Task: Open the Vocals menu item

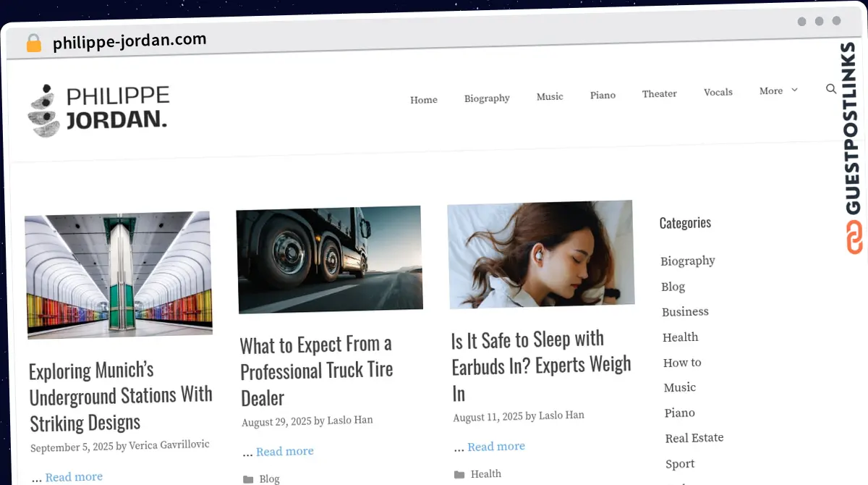Action: [718, 92]
